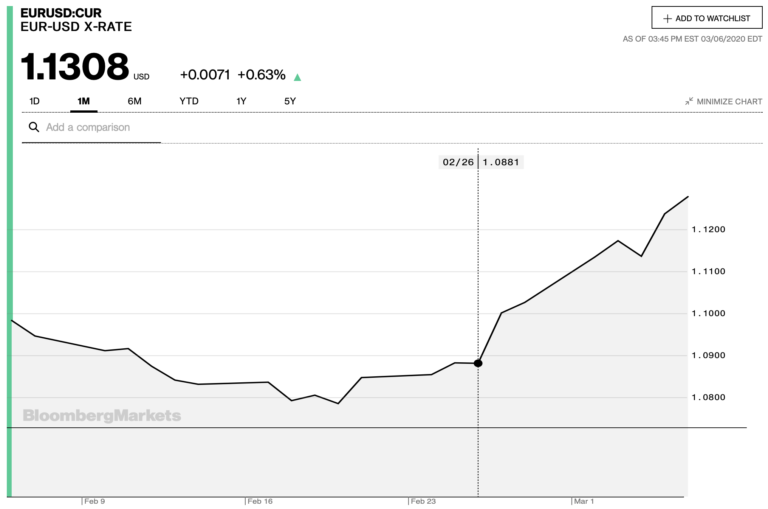Viewport: 768px width, 509px height.
Task: Click the 02/26 data point marker
Action: coord(478,362)
